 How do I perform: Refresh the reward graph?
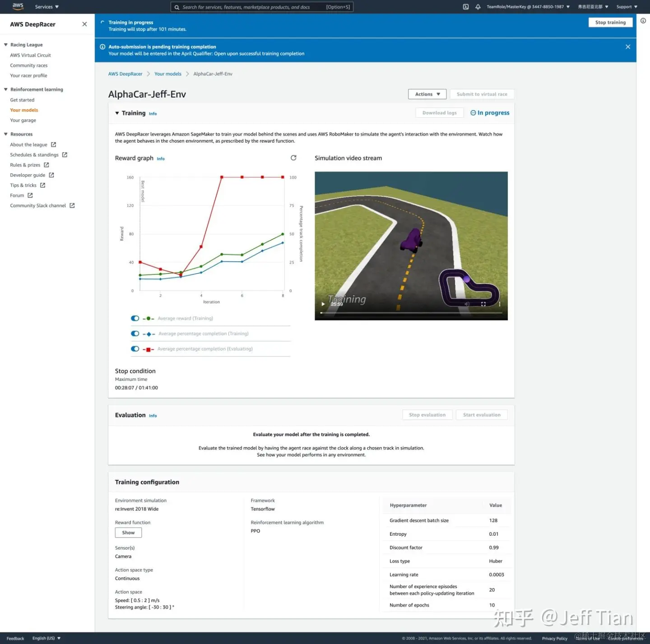[293, 158]
